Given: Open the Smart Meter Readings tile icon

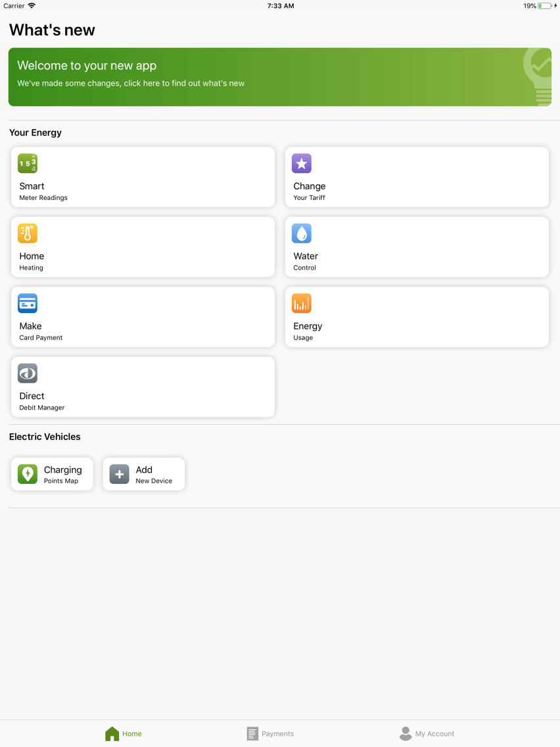Looking at the screenshot, I should [x=28, y=163].
